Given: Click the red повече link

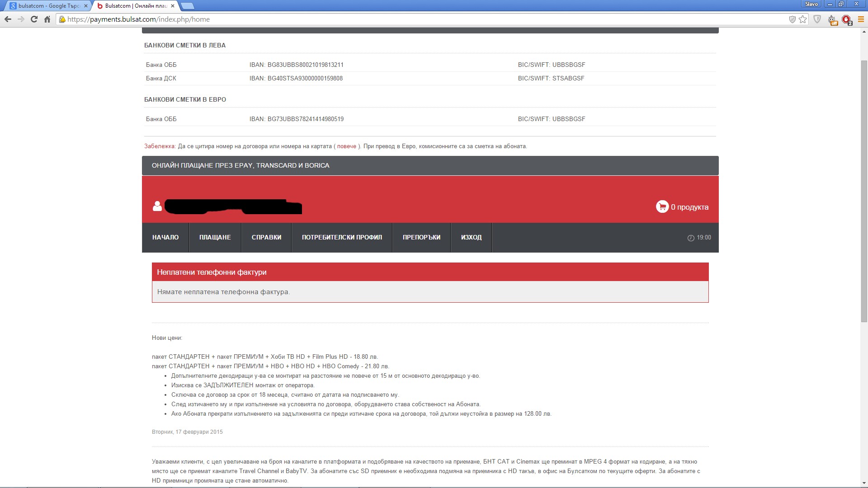Looking at the screenshot, I should coord(347,146).
